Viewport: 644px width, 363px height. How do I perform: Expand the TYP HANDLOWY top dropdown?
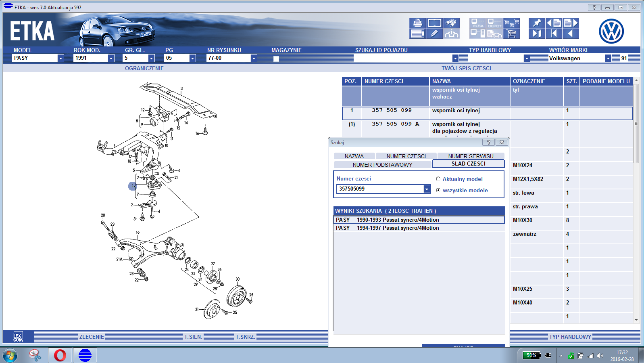click(527, 58)
